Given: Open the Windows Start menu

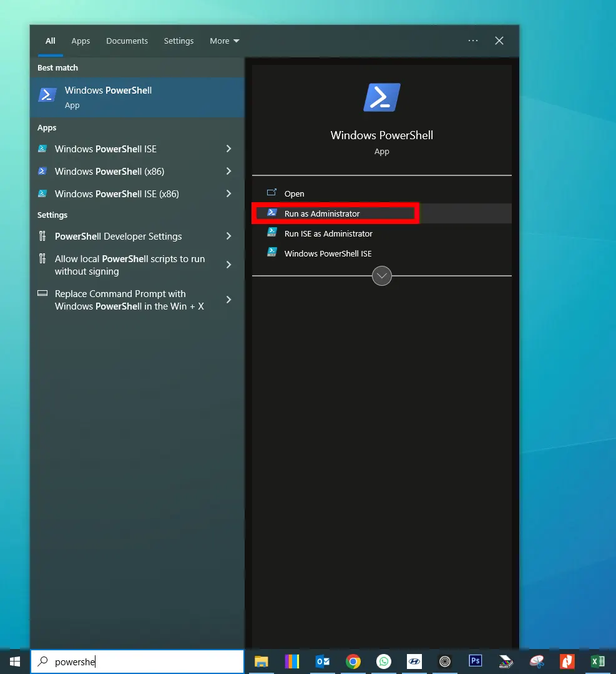Looking at the screenshot, I should point(14,662).
